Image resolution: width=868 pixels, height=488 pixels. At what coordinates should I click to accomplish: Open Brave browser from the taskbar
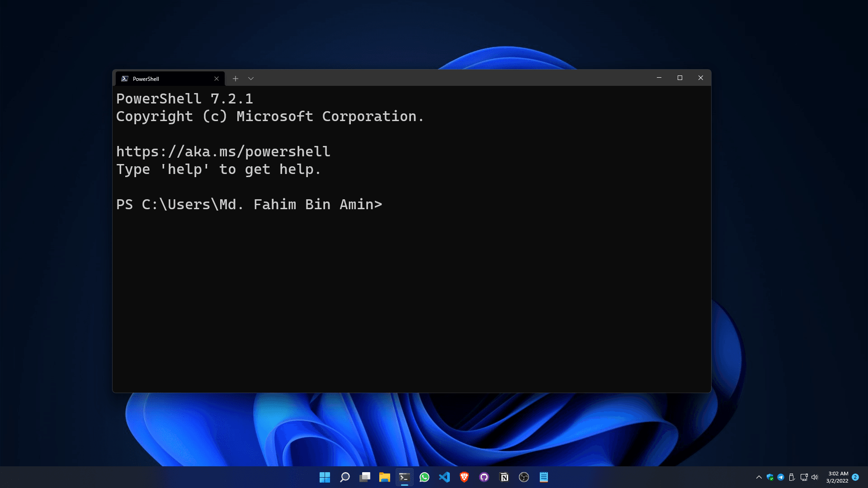click(464, 477)
